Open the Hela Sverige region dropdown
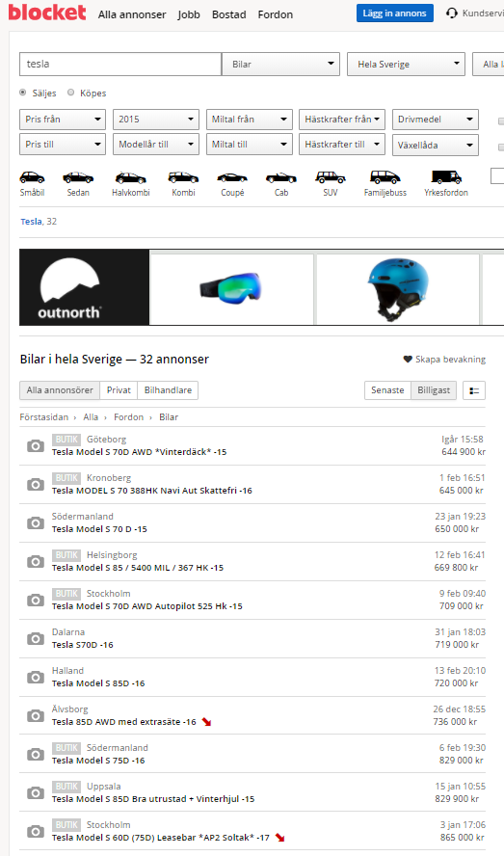This screenshot has width=504, height=856. [x=407, y=64]
